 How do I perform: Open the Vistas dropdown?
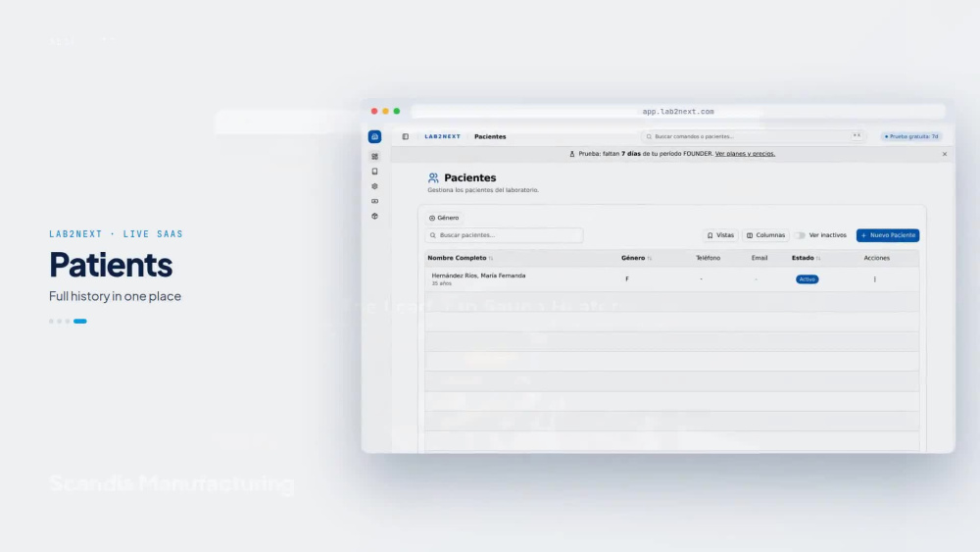720,235
